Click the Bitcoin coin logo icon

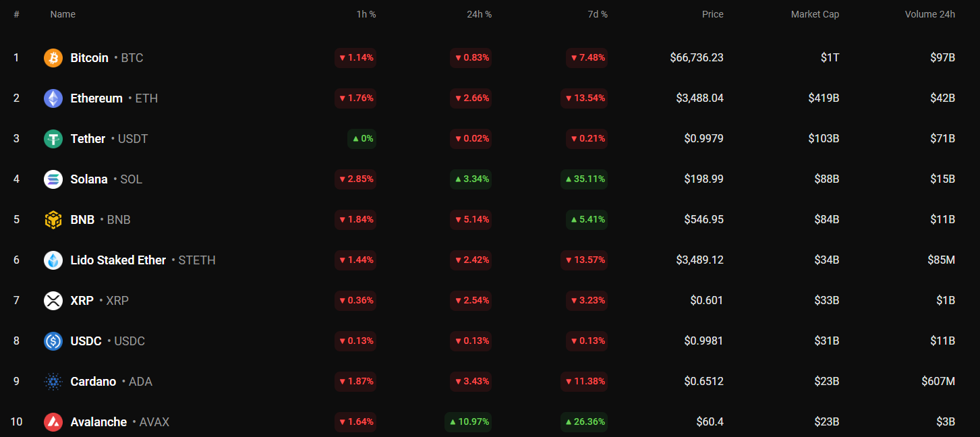pyautogui.click(x=53, y=58)
